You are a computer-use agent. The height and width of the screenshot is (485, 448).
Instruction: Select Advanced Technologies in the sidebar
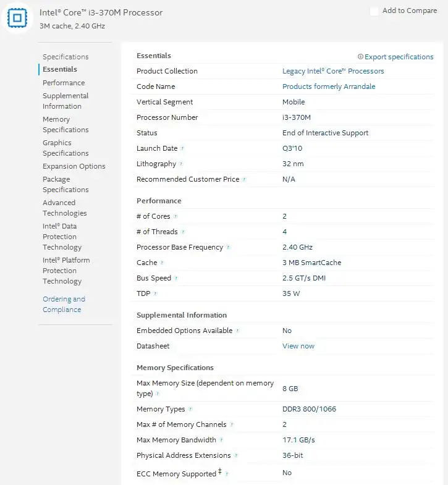point(64,208)
